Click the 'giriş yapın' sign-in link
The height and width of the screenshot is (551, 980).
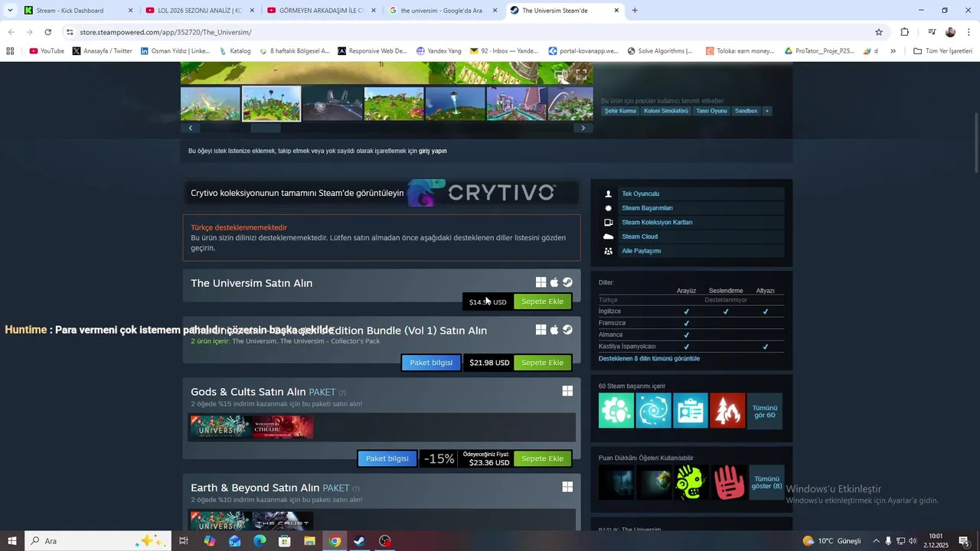[433, 151]
